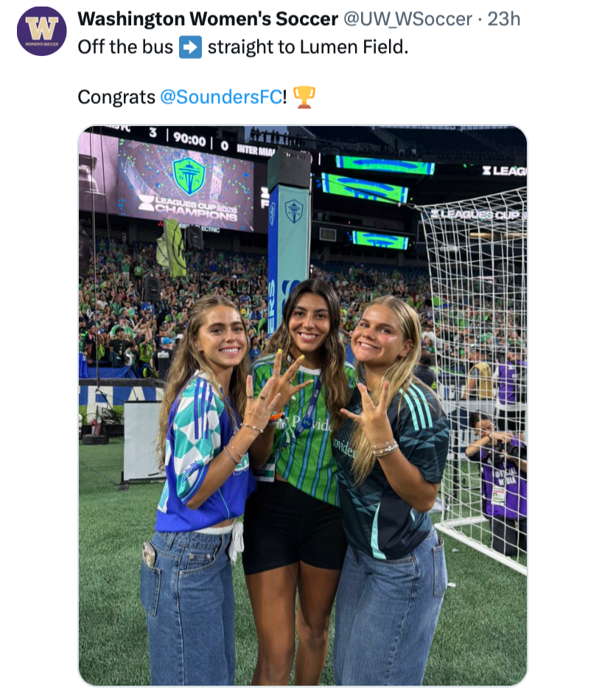
Task: Click the 'straight to Lumen Field.' text
Action: point(308,46)
